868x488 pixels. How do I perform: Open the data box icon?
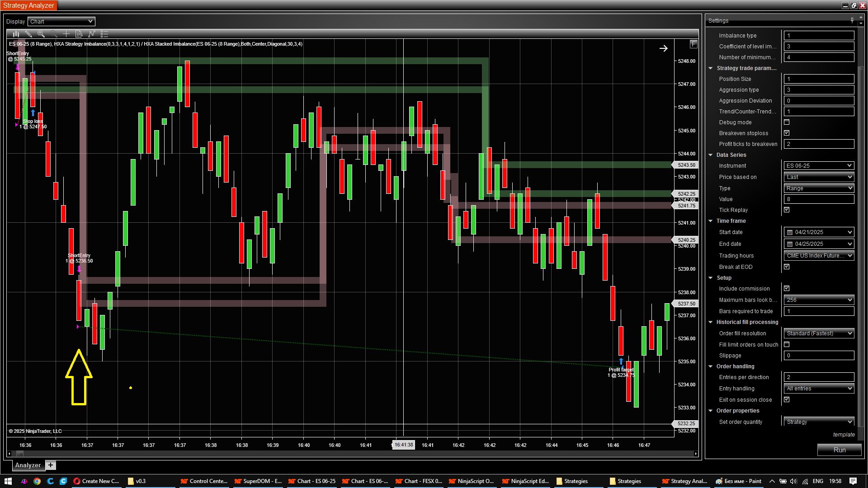tap(79, 34)
